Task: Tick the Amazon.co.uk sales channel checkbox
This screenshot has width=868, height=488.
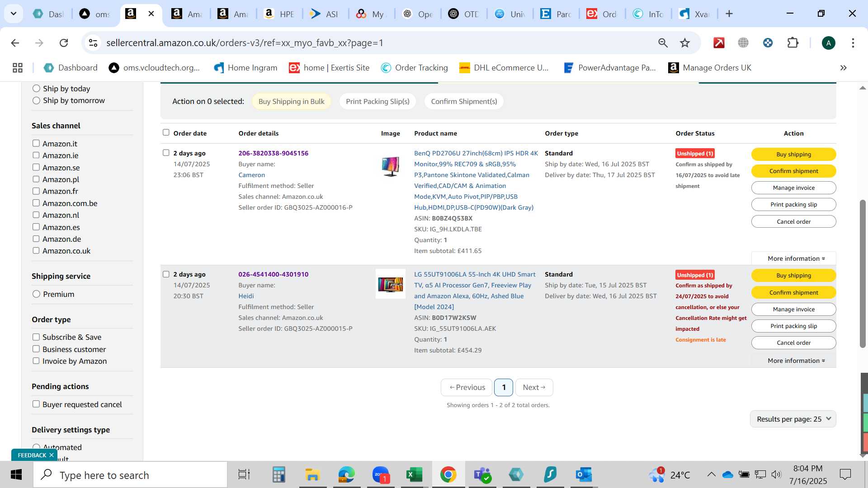Action: point(36,250)
